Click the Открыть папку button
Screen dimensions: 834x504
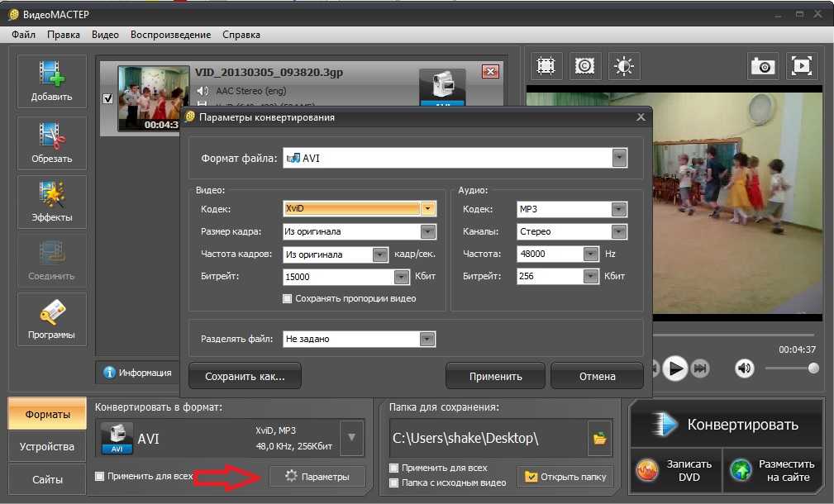[x=565, y=477]
